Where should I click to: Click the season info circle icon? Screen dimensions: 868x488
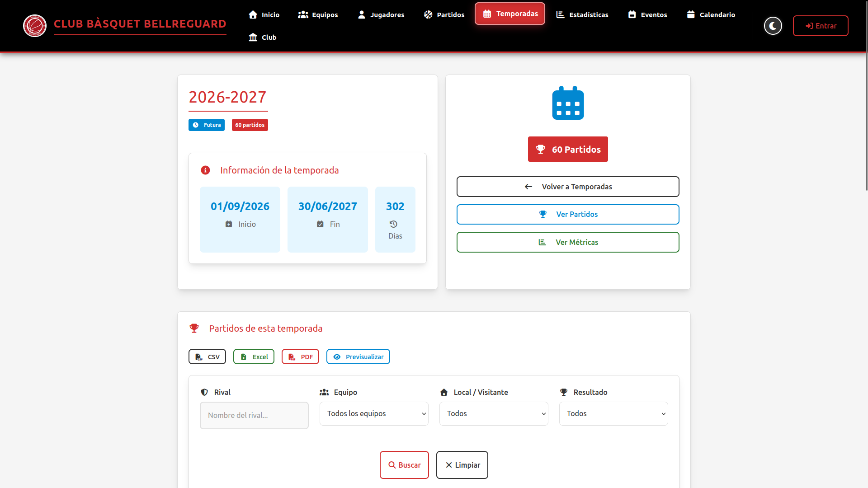click(x=205, y=170)
